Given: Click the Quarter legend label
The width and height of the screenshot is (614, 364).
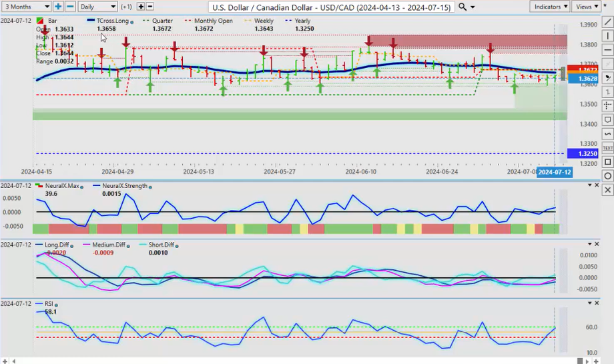Looking at the screenshot, I should click(x=162, y=21).
